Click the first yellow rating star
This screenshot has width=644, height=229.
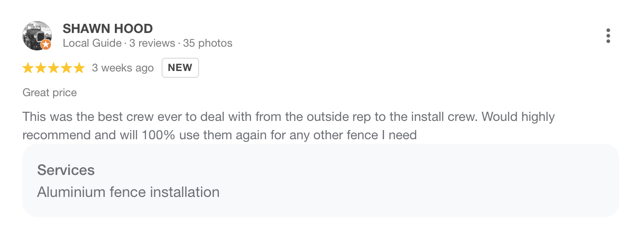tap(28, 68)
